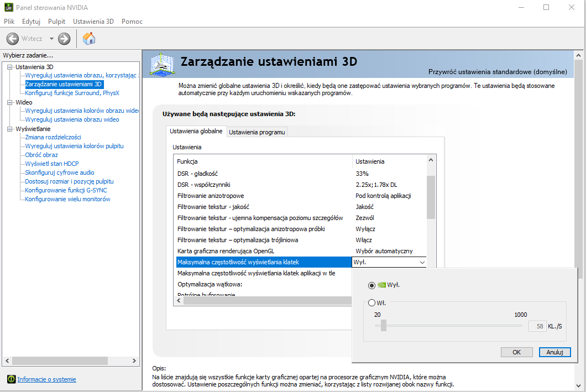The width and height of the screenshot is (586, 392).
Task: Open Konfigurowanie wielu monitorów
Action: click(x=67, y=199)
